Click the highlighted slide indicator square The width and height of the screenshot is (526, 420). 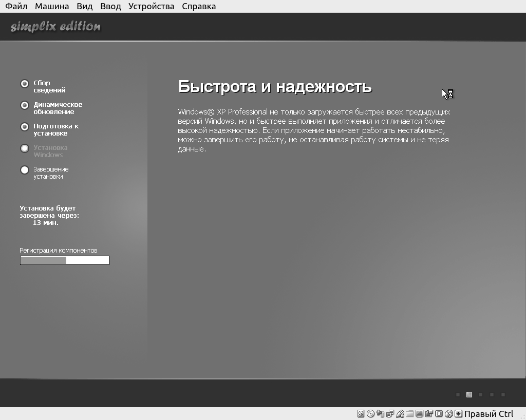coord(469,394)
